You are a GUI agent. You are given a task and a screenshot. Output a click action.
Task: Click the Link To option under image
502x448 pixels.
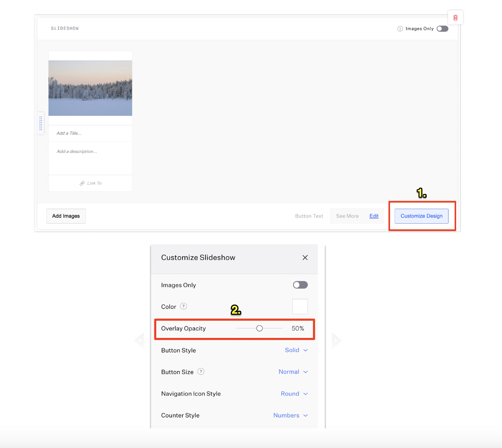click(x=91, y=183)
